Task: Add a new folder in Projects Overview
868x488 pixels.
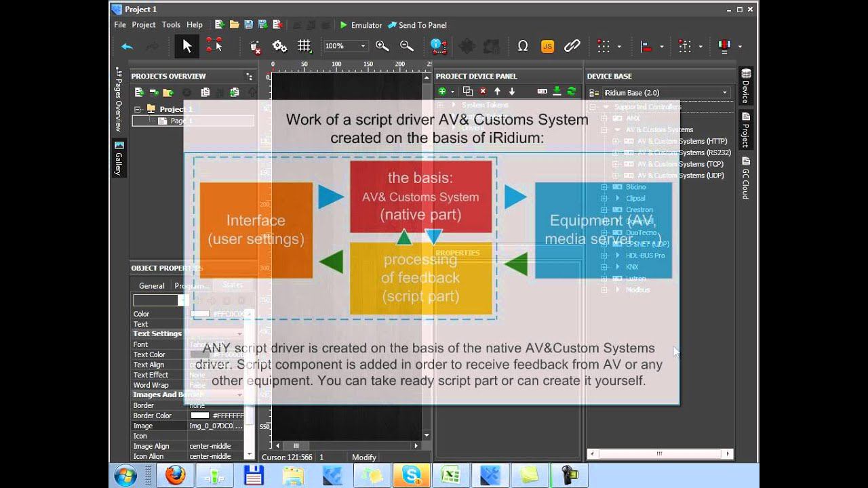Action: (167, 92)
